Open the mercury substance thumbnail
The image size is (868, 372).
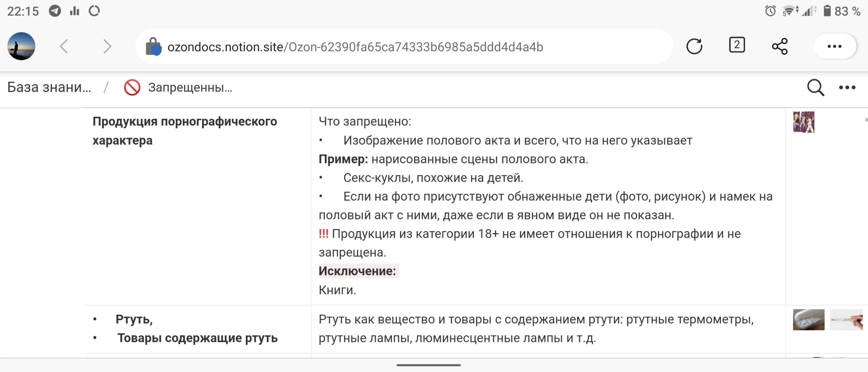coord(809,319)
